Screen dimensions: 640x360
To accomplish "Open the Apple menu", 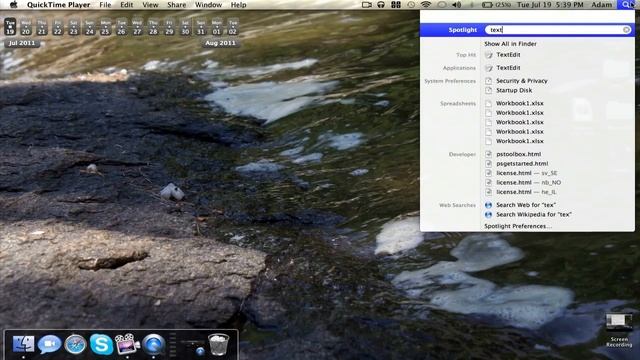I will click(13, 4).
